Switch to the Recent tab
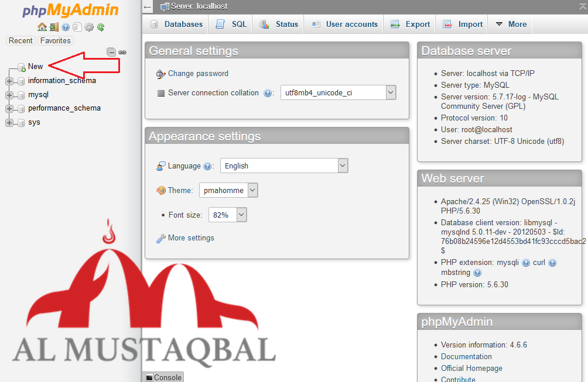 [20, 40]
